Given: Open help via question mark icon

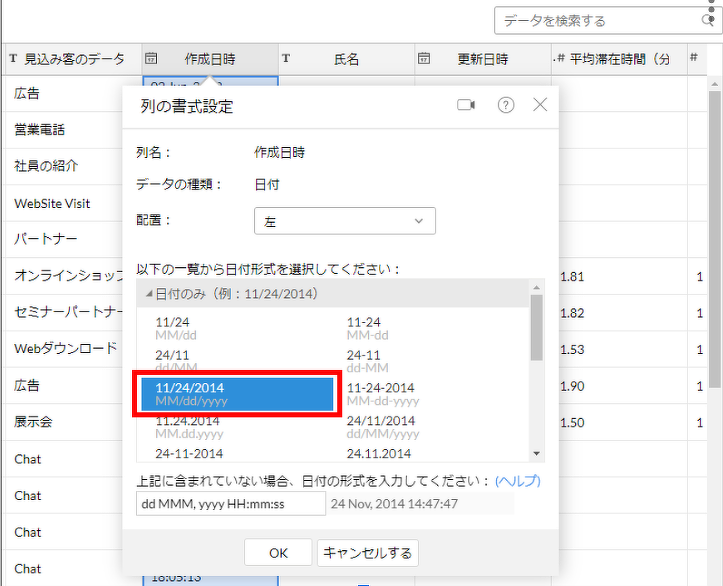Looking at the screenshot, I should coord(506,105).
